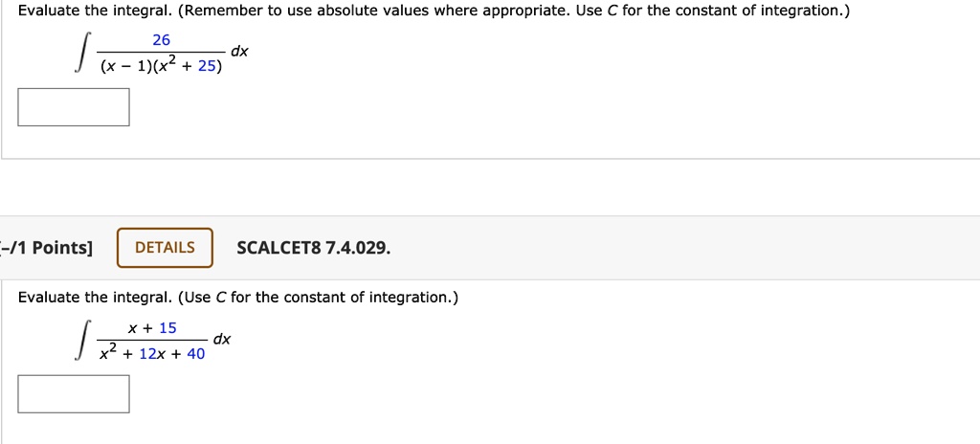The height and width of the screenshot is (444, 980).
Task: Click the blue numerator 26
Action: [x=161, y=40]
